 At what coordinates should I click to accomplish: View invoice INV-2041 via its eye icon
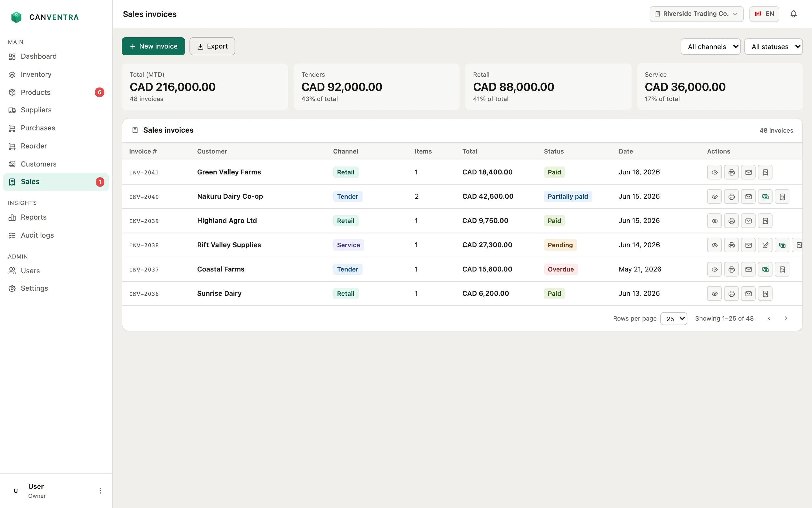714,172
